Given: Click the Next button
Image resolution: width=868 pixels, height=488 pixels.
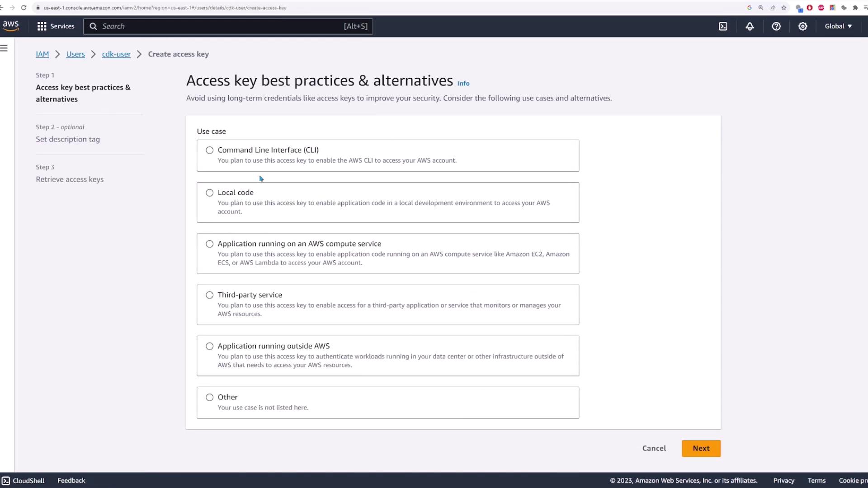Looking at the screenshot, I should (x=701, y=448).
